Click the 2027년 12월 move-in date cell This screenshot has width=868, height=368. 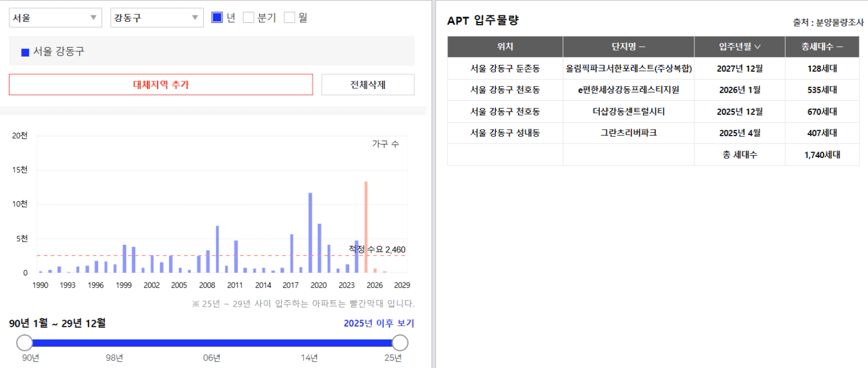tap(740, 68)
